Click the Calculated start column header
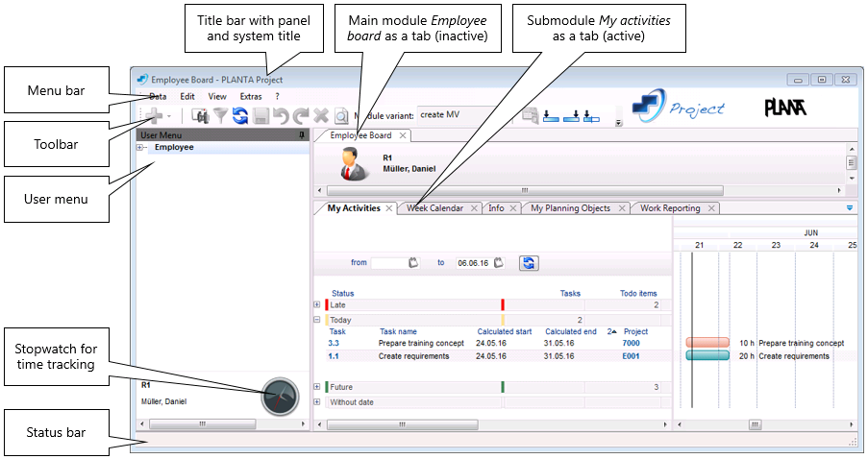Image resolution: width=868 pixels, height=459 pixels. pos(505,332)
